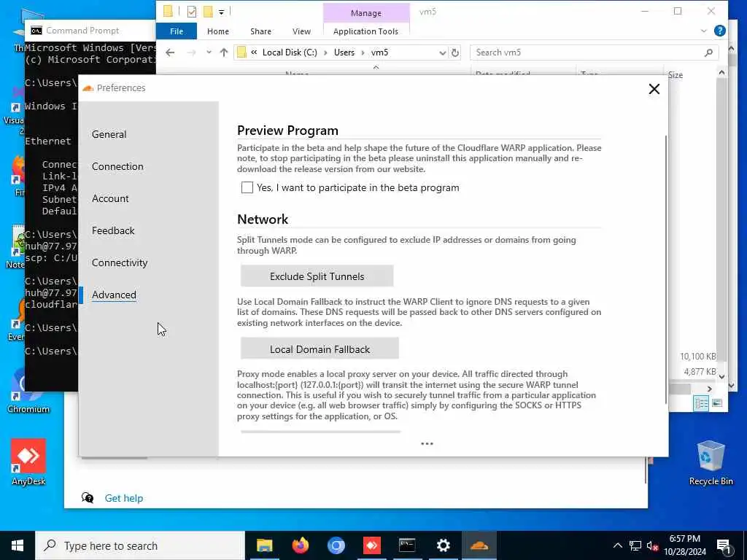Open the Connection preferences section
747x560 pixels.
pos(117,166)
